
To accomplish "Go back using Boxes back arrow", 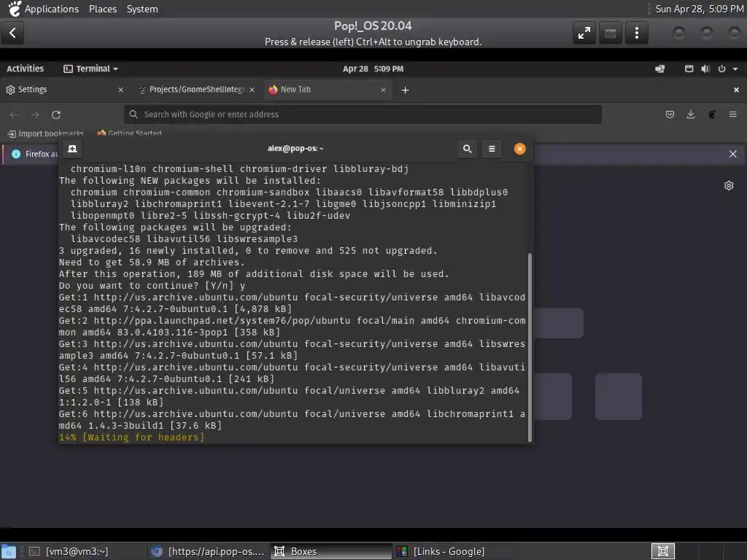I will pos(12,33).
